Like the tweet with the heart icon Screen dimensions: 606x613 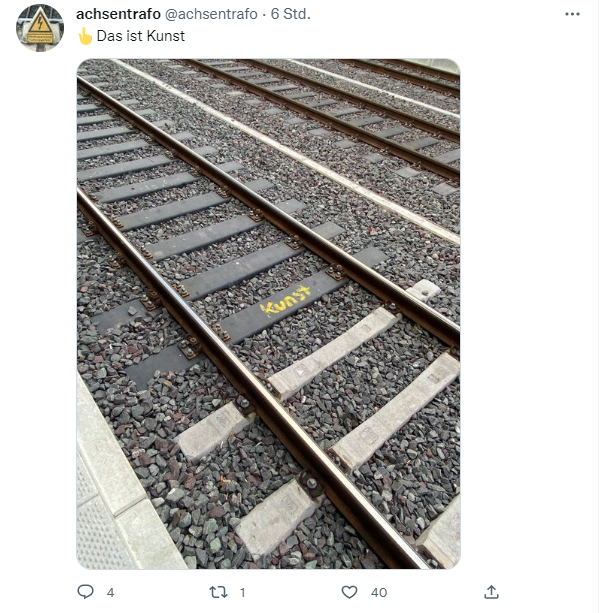click(349, 592)
